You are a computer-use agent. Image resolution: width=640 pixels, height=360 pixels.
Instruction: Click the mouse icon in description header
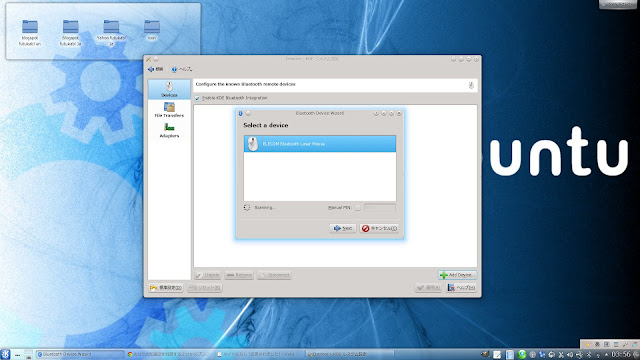click(471, 85)
